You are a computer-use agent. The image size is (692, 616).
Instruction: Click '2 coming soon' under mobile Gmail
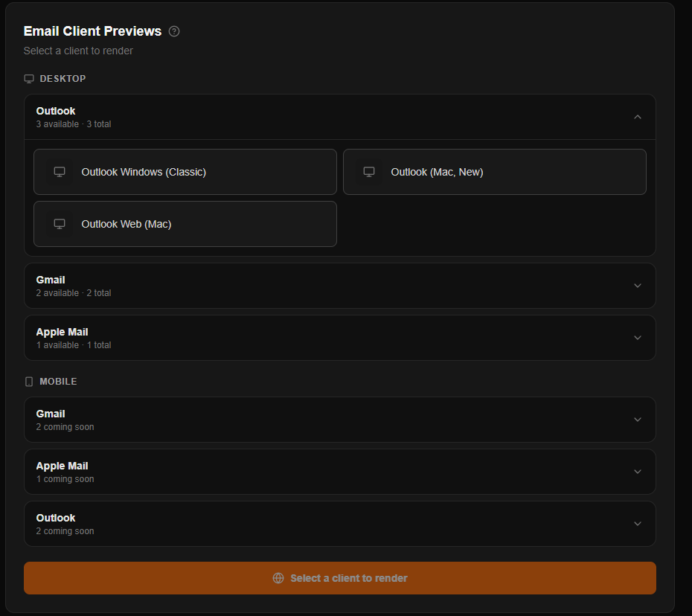(65, 427)
